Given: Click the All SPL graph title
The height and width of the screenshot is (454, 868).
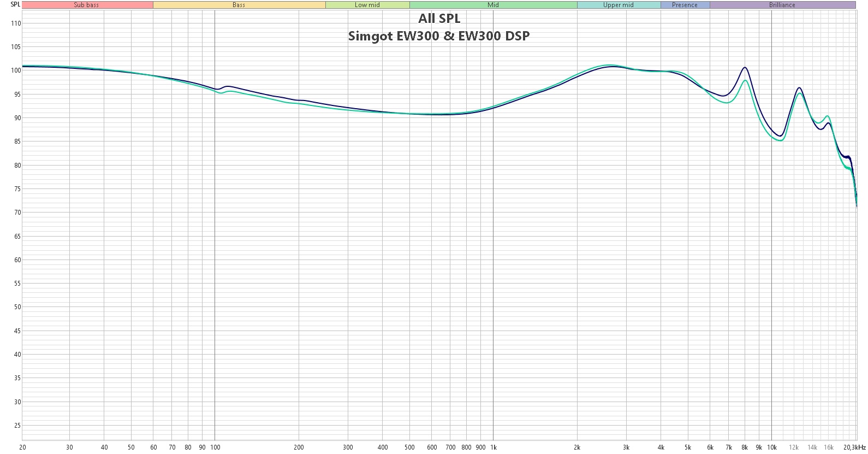Looking at the screenshot, I should click(439, 19).
